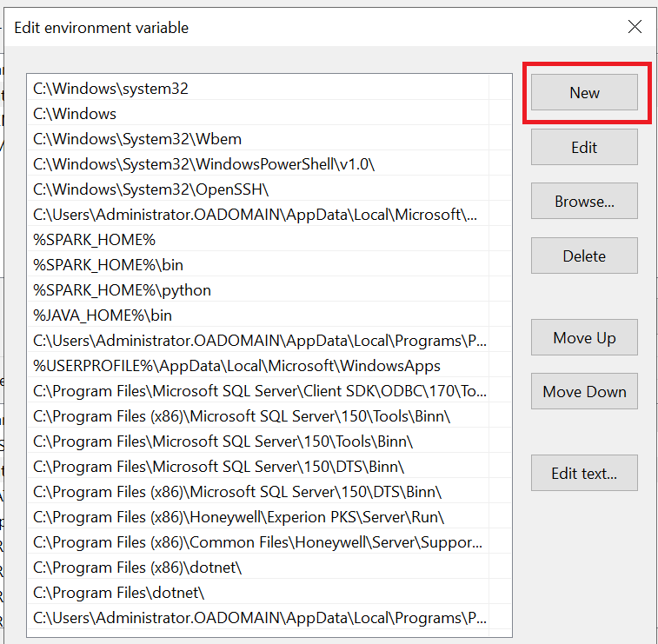658x644 pixels.
Task: Select the %SPARK_HOME%\bin entry
Action: [x=108, y=265]
